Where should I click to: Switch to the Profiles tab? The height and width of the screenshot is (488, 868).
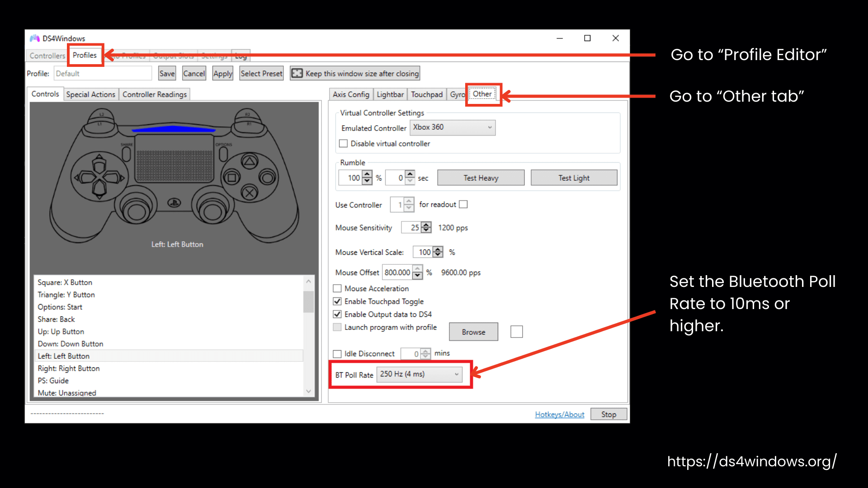85,55
